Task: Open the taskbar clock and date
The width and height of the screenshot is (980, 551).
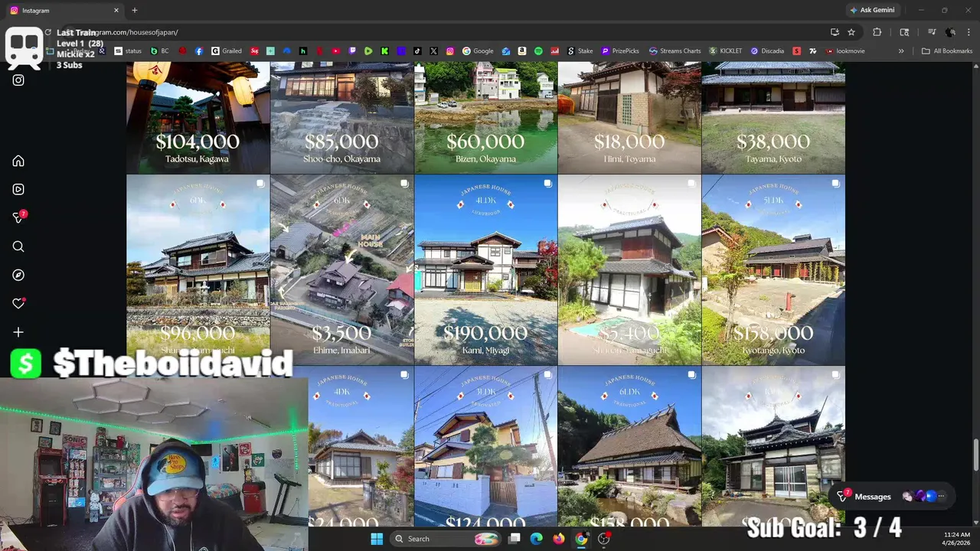Action: 956,539
